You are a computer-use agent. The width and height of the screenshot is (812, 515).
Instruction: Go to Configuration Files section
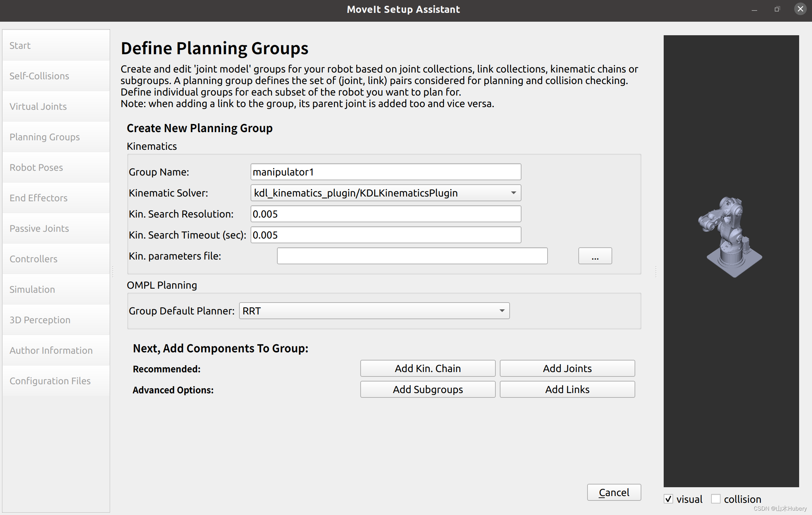coord(56,381)
